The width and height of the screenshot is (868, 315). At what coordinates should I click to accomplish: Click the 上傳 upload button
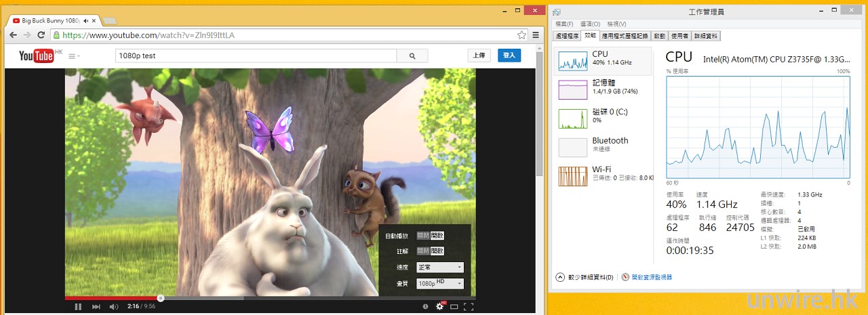tap(479, 56)
